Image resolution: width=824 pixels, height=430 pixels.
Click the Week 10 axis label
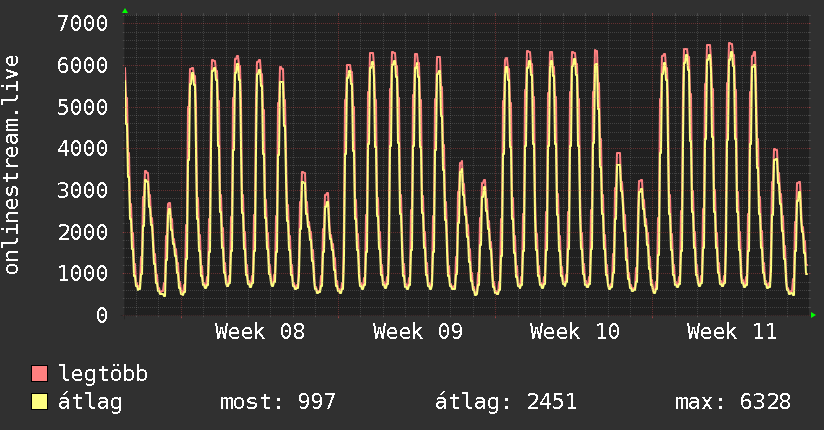click(x=575, y=332)
